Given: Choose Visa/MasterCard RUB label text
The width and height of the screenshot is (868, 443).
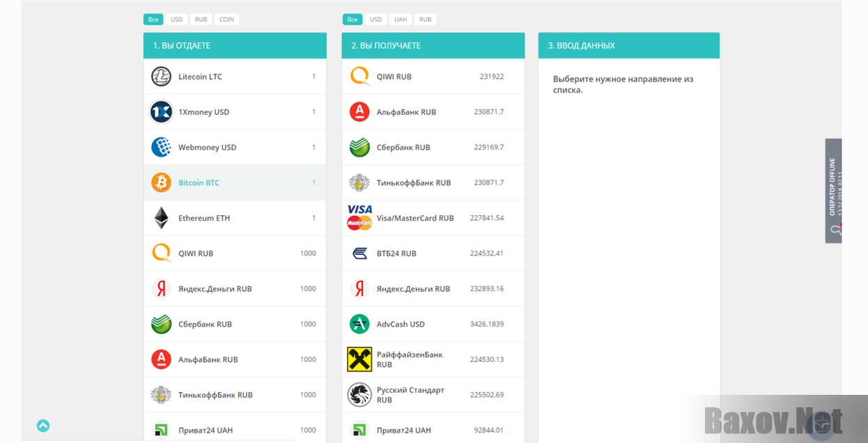Looking at the screenshot, I should coord(416,218).
